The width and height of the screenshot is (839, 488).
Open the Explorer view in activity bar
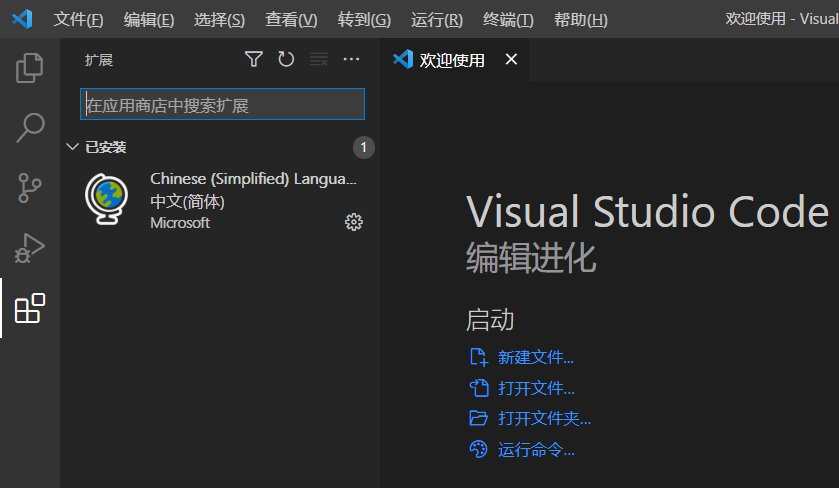point(29,67)
